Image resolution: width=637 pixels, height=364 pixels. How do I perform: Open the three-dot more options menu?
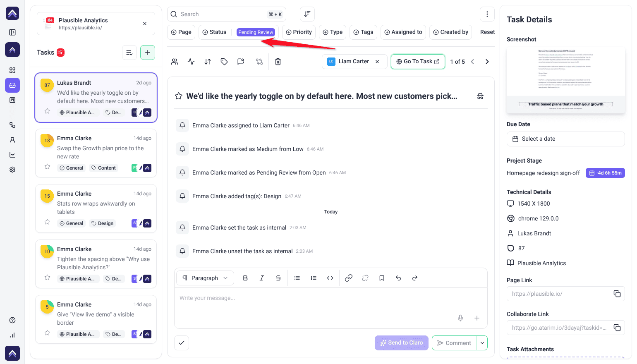click(487, 14)
